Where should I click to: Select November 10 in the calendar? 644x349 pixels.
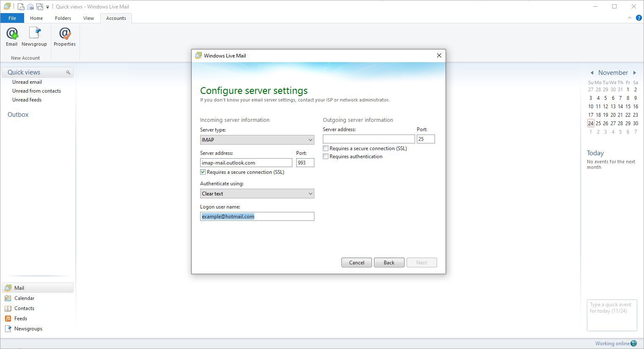[591, 107]
